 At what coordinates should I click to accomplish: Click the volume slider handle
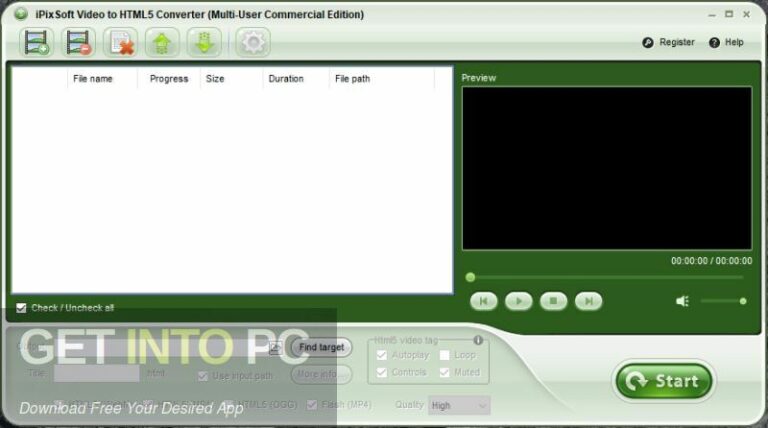pos(743,301)
